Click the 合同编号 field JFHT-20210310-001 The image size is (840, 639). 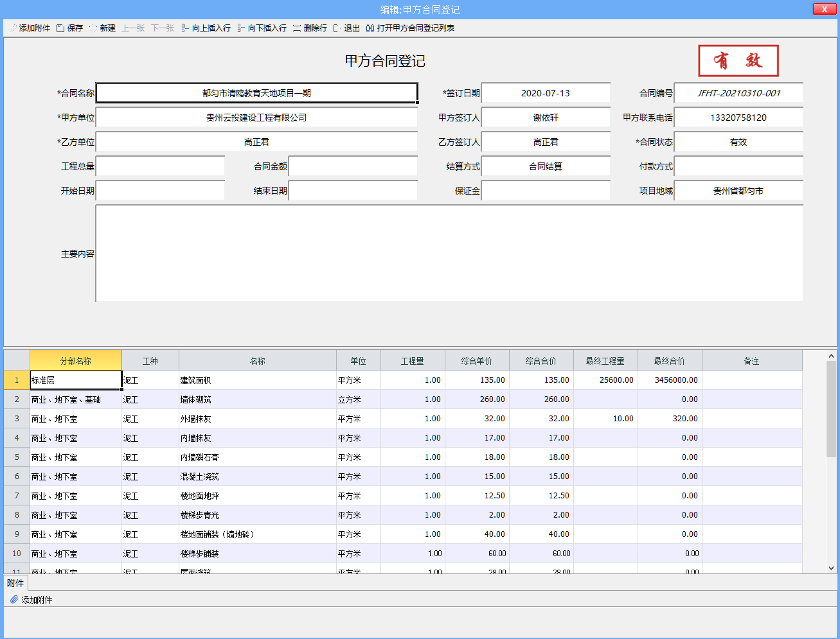738,93
